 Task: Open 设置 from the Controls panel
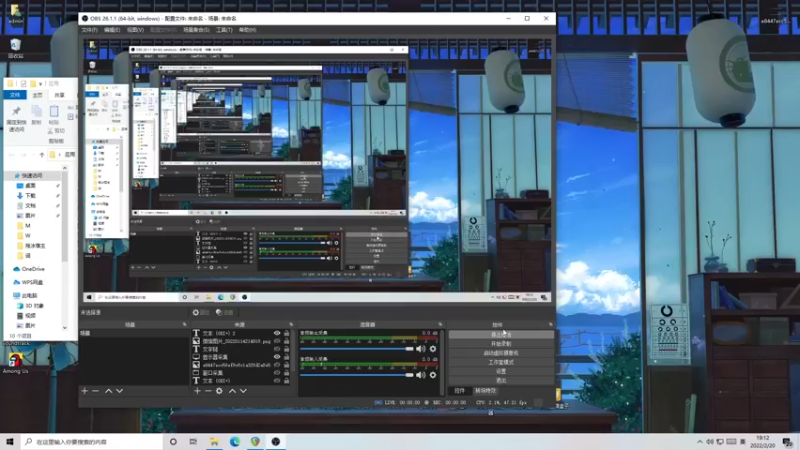tap(501, 371)
